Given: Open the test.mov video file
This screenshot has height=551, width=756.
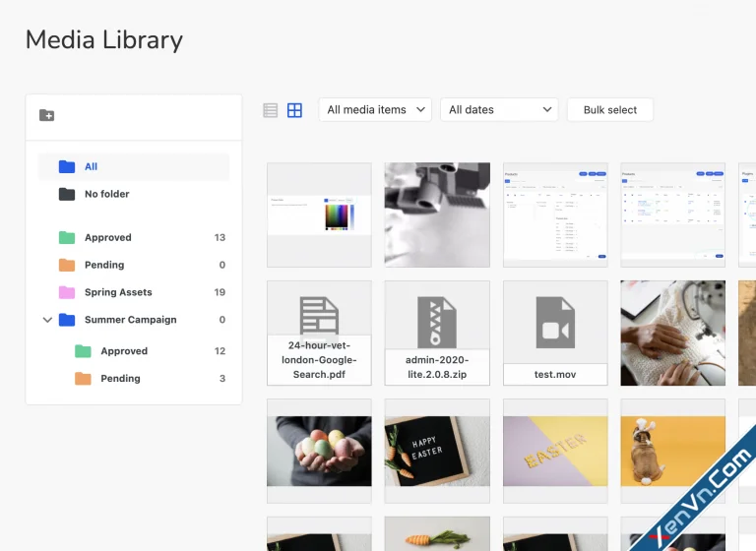Looking at the screenshot, I should 555,334.
